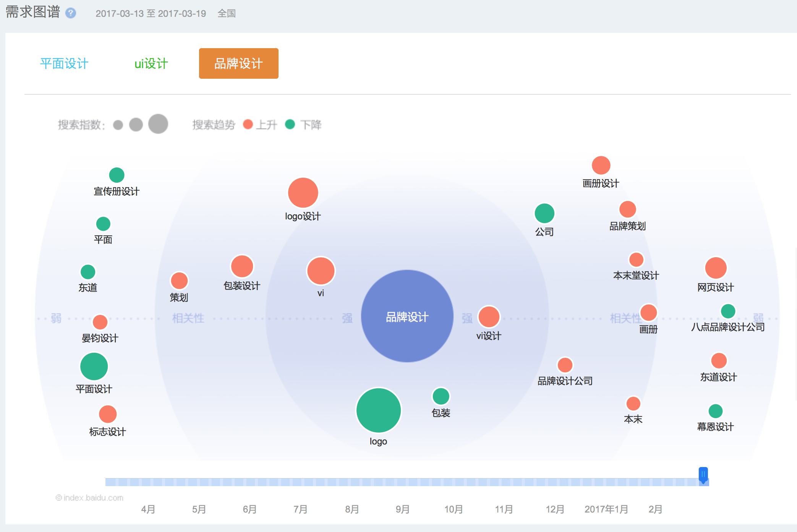The width and height of the screenshot is (797, 532).
Task: Click the logo设计 bubble
Action: [x=303, y=193]
